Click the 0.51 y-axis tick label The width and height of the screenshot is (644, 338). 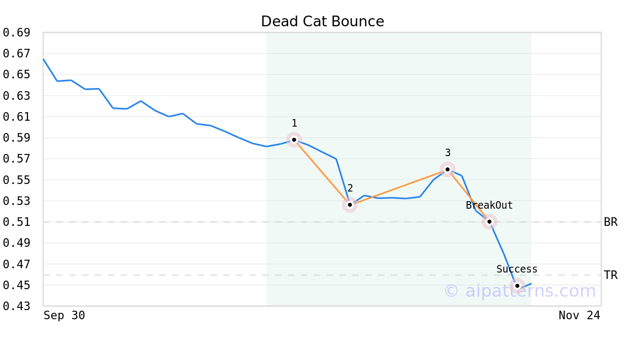coord(16,222)
